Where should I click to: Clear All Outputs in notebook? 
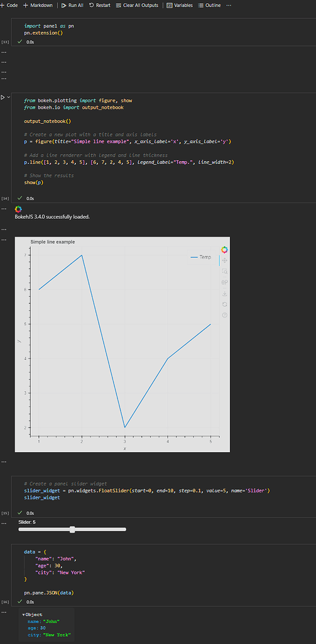tap(137, 5)
